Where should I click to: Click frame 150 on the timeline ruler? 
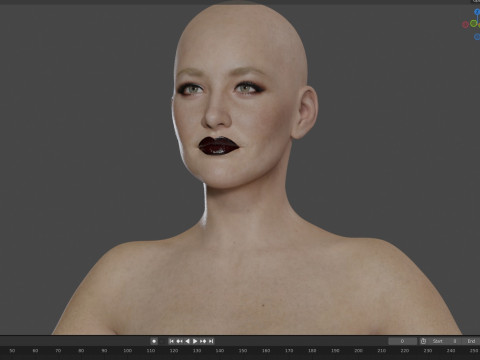pyautogui.click(x=243, y=351)
